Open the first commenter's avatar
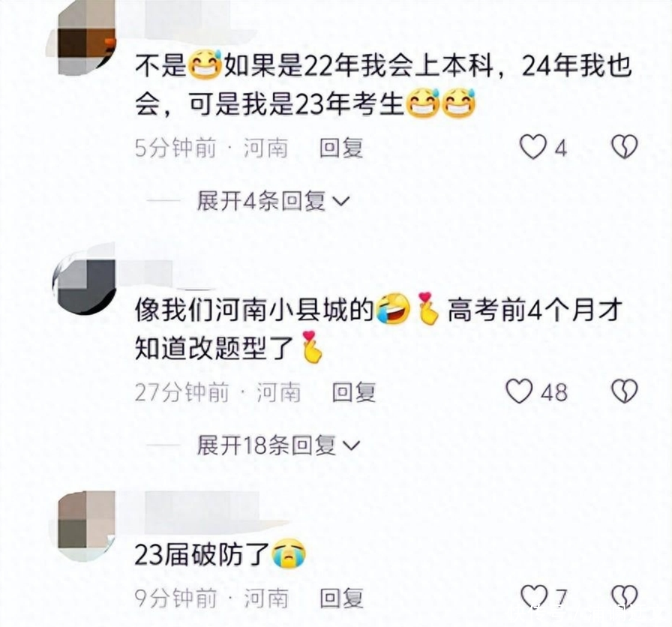The height and width of the screenshot is (627, 672). 82,37
